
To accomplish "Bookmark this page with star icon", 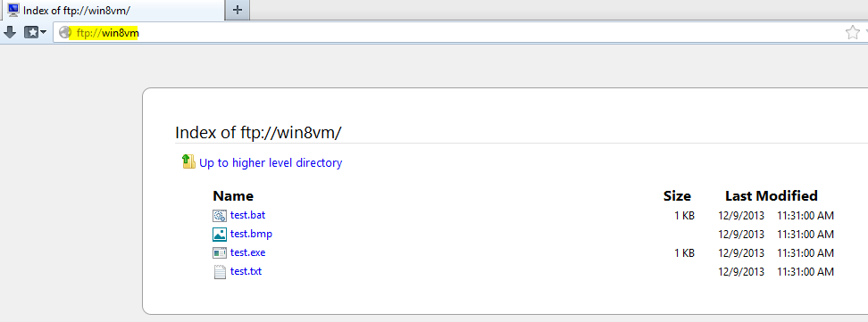I will tap(853, 33).
